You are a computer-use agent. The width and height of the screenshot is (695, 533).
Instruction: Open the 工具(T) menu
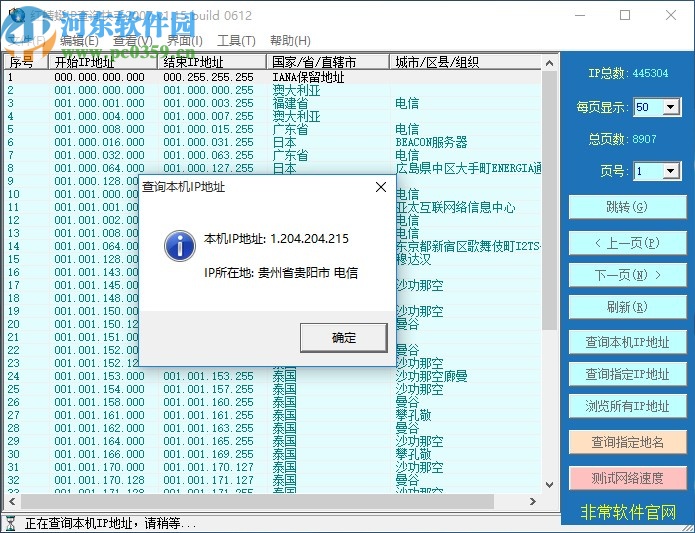point(236,41)
